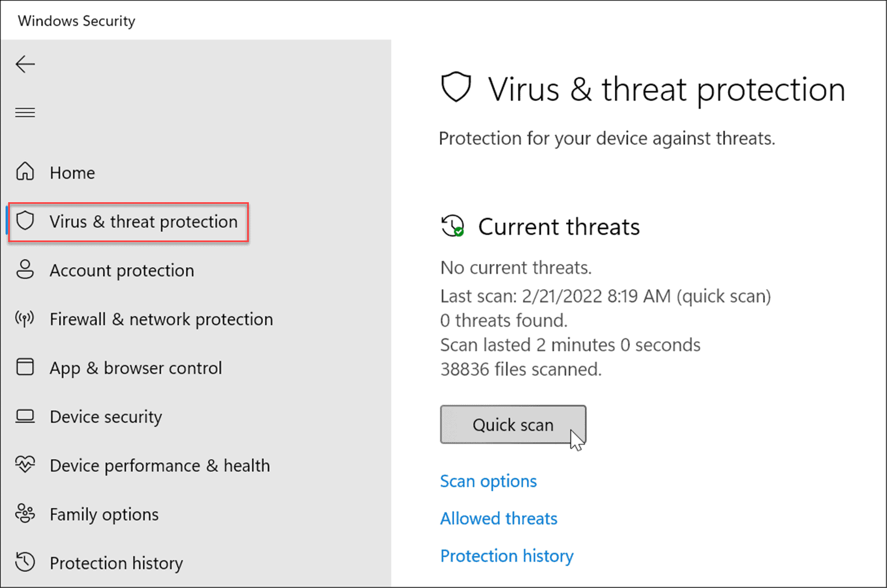Go back using the arrow

[25, 64]
